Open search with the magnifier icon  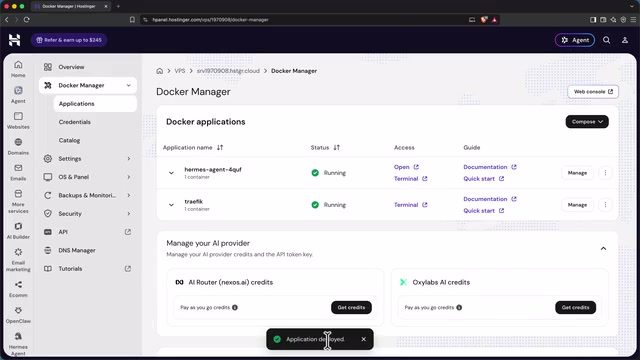pos(607,40)
